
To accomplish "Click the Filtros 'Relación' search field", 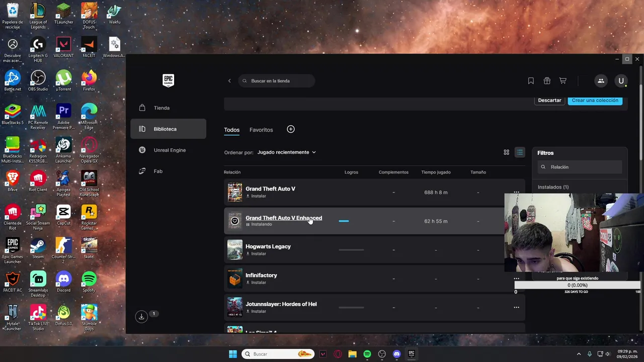I will (x=580, y=167).
